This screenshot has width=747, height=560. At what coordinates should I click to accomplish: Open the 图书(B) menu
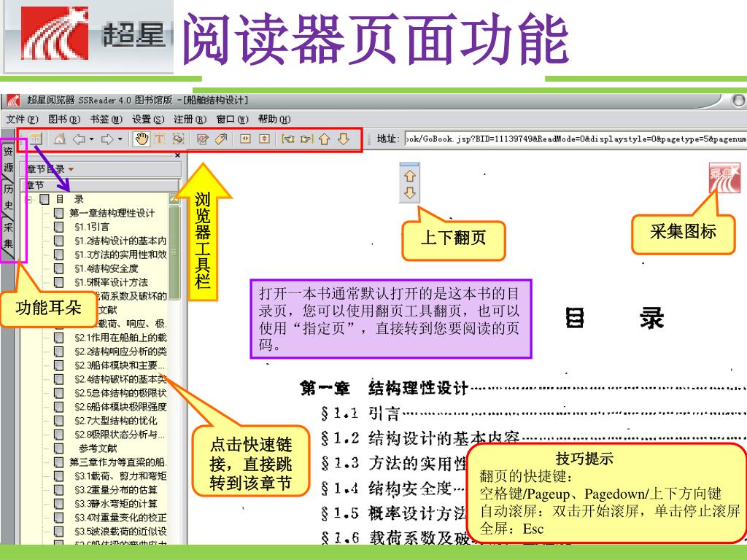point(64,119)
